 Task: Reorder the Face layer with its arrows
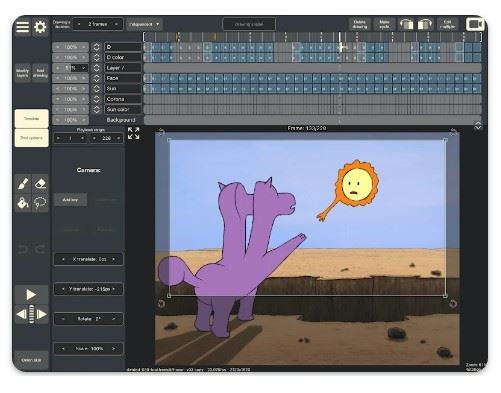(x=97, y=78)
